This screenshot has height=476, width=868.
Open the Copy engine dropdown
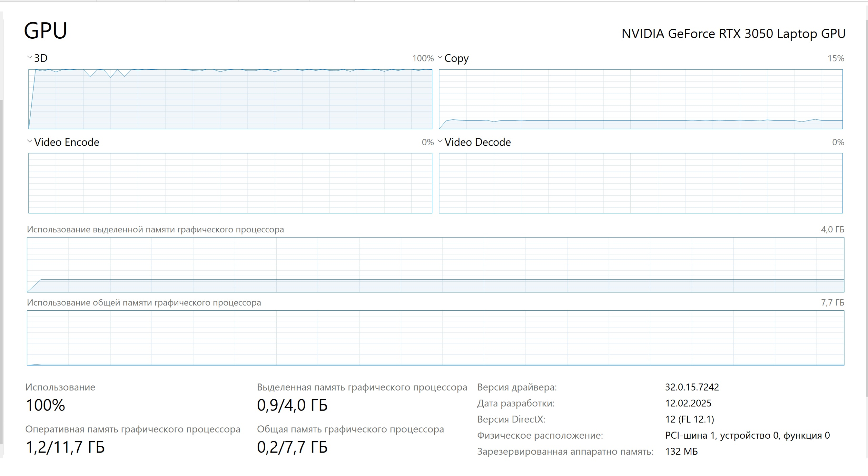[453, 58]
